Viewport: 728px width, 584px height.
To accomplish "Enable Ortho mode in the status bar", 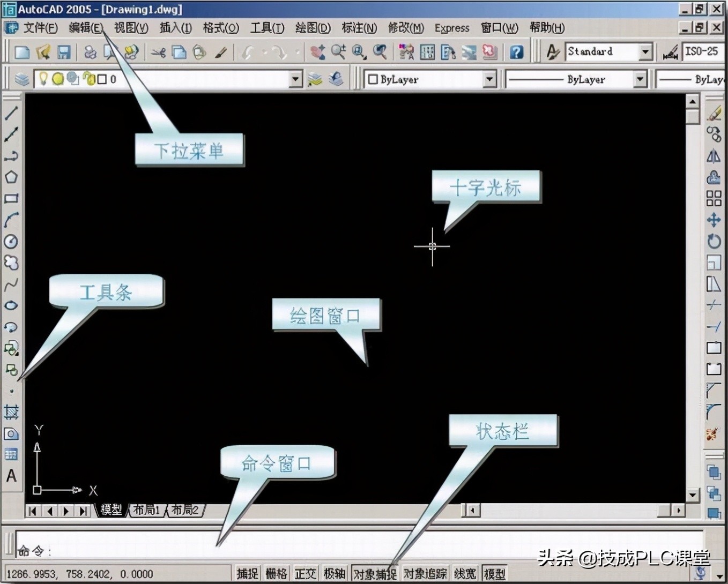I will coord(306,573).
